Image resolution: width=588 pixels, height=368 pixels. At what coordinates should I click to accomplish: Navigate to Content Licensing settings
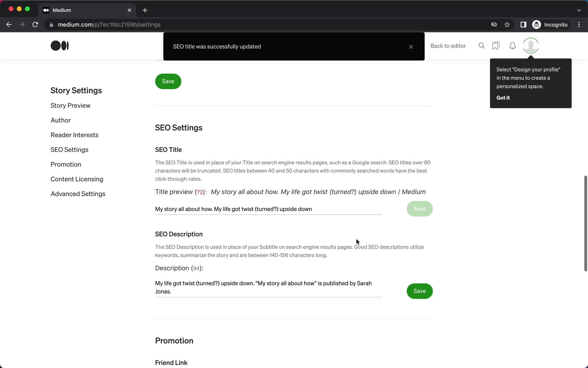pyautogui.click(x=77, y=179)
